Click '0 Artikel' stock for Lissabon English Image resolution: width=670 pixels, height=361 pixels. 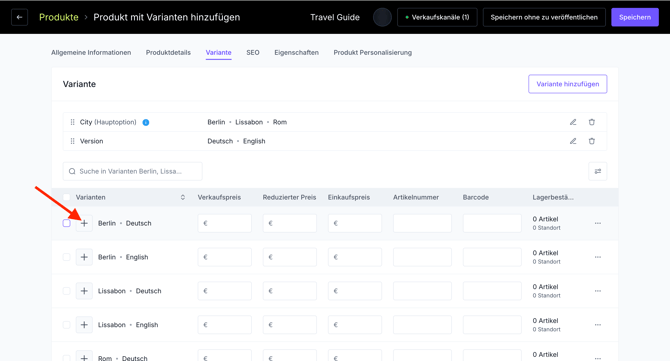[x=545, y=321]
